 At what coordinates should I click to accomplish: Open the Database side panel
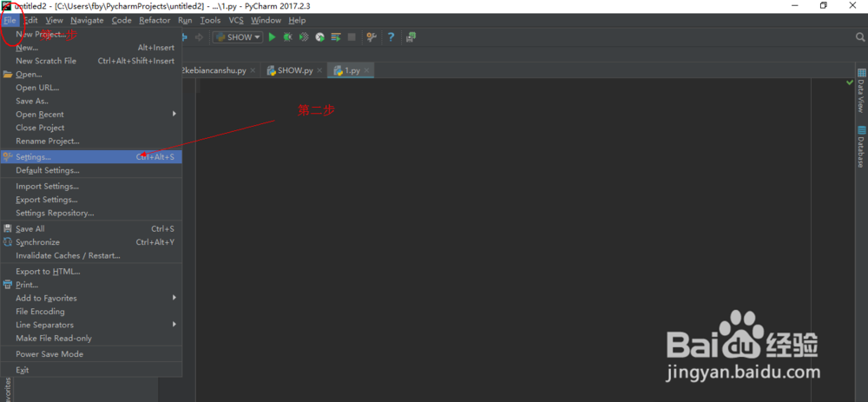coord(861,147)
